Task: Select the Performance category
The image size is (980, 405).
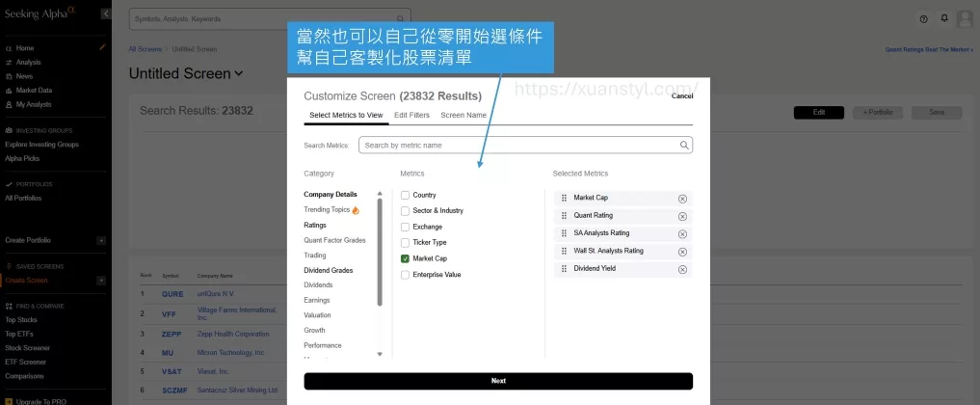Action: pos(323,345)
